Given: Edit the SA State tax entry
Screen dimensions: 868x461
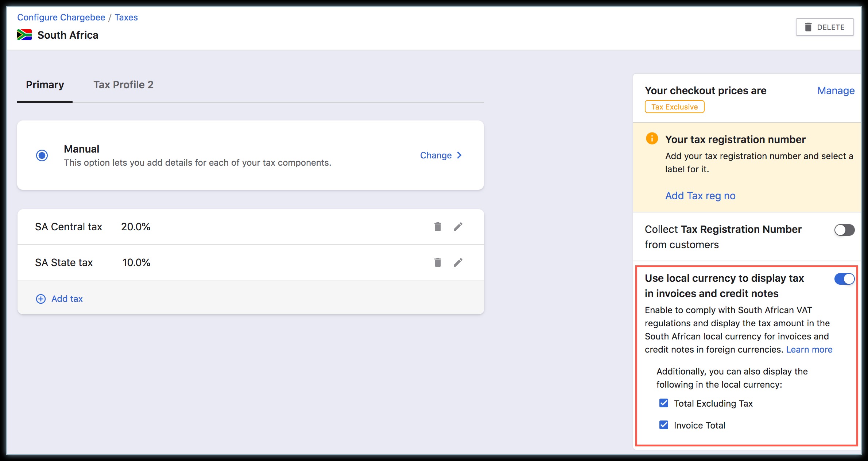Looking at the screenshot, I should [458, 262].
